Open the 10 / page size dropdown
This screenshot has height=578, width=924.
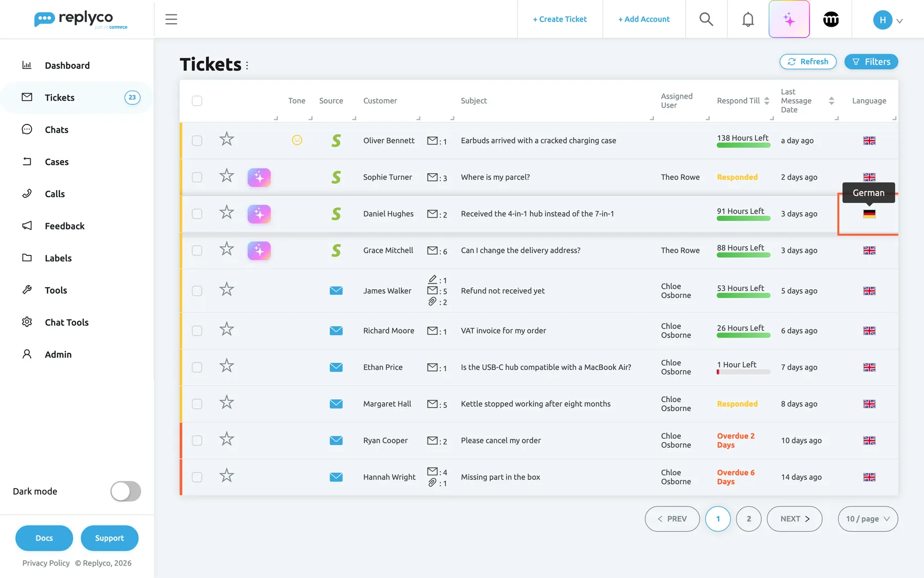868,519
